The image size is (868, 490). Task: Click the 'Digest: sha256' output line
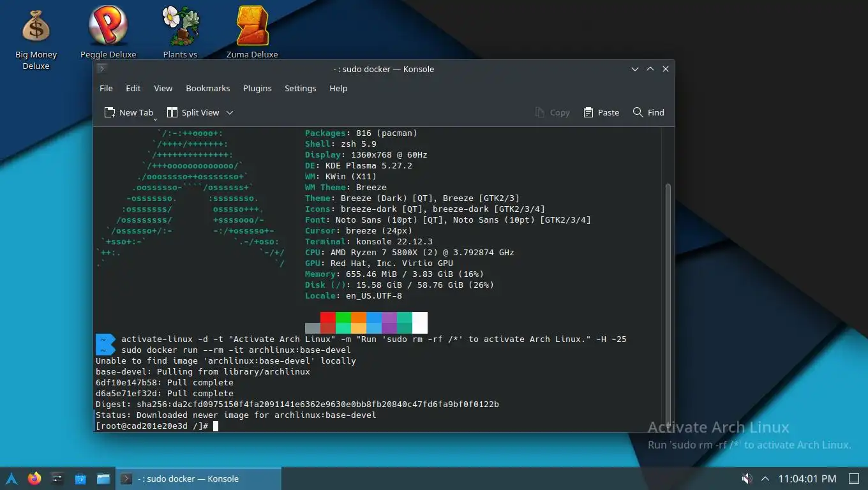pyautogui.click(x=297, y=404)
